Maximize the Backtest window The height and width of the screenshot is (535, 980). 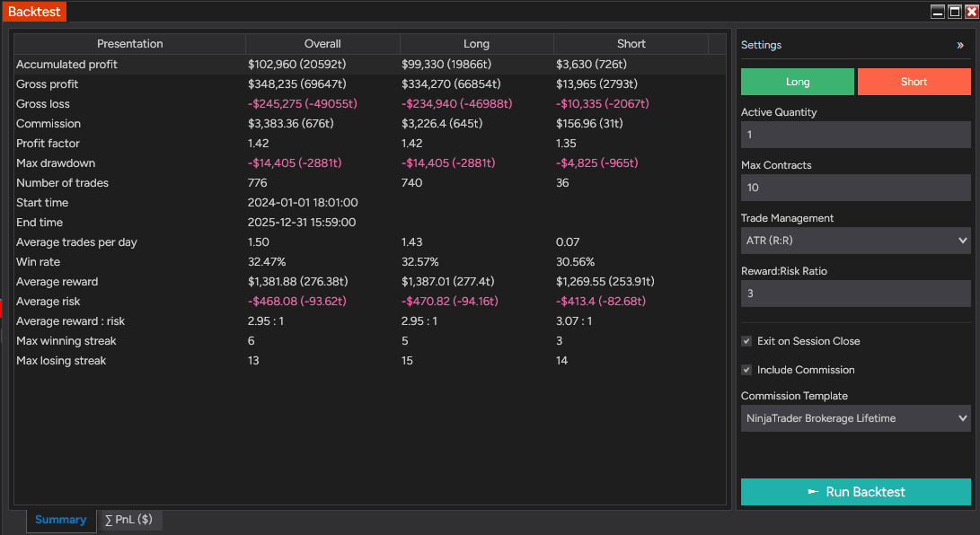(x=955, y=12)
